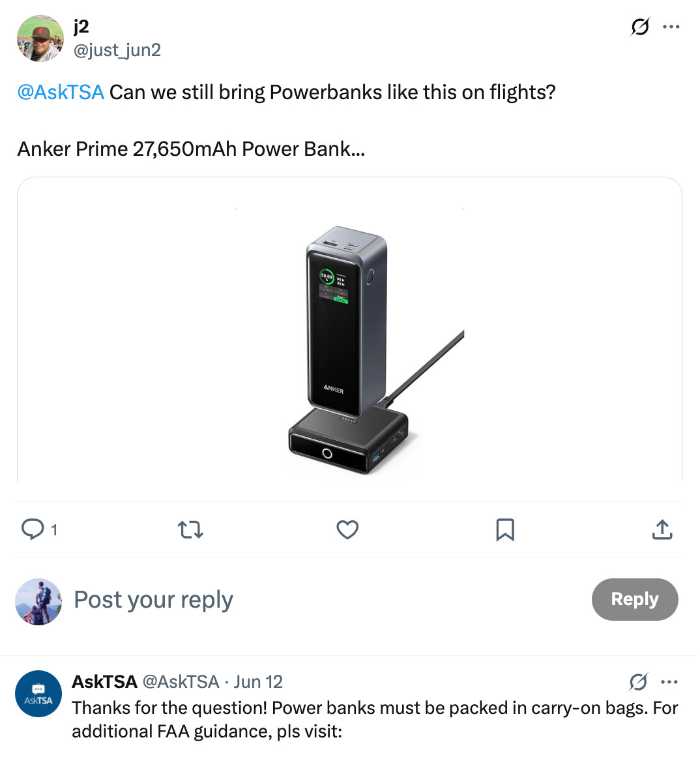
Task: Open the more options menu on the top post
Action: coord(671,27)
